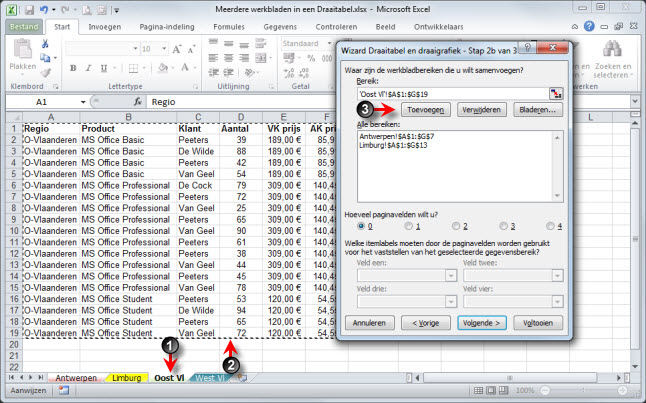Screen dimensions: 646x403
Task: Click the Save icon in quick access toolbar
Action: pos(29,10)
